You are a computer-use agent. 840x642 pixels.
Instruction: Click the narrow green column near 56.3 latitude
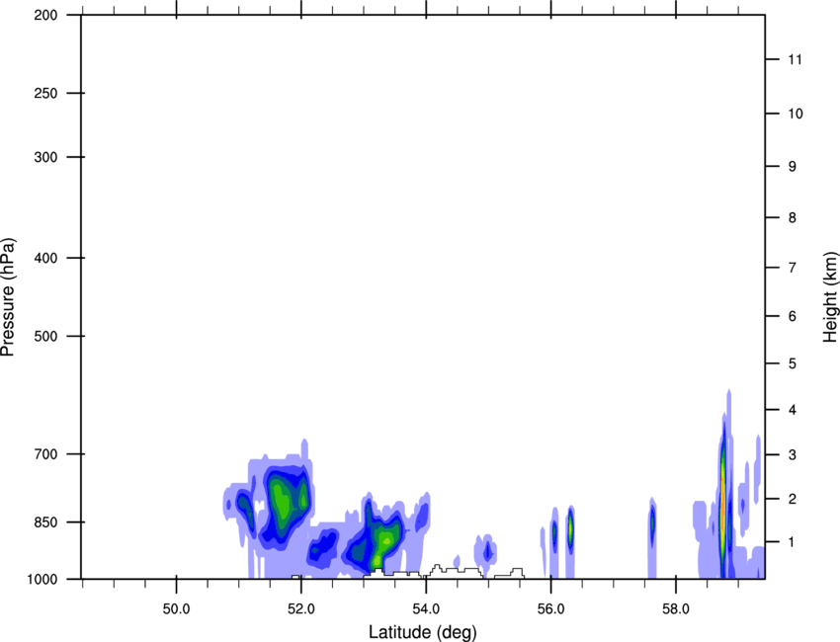(570, 531)
